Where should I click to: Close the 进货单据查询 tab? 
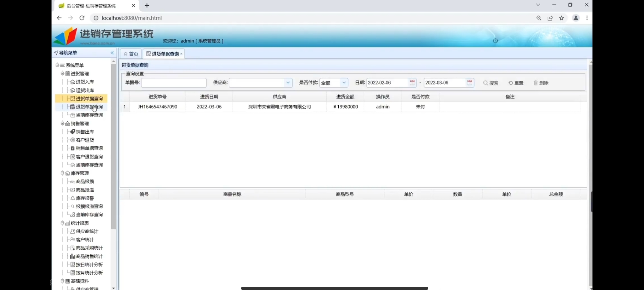point(181,54)
